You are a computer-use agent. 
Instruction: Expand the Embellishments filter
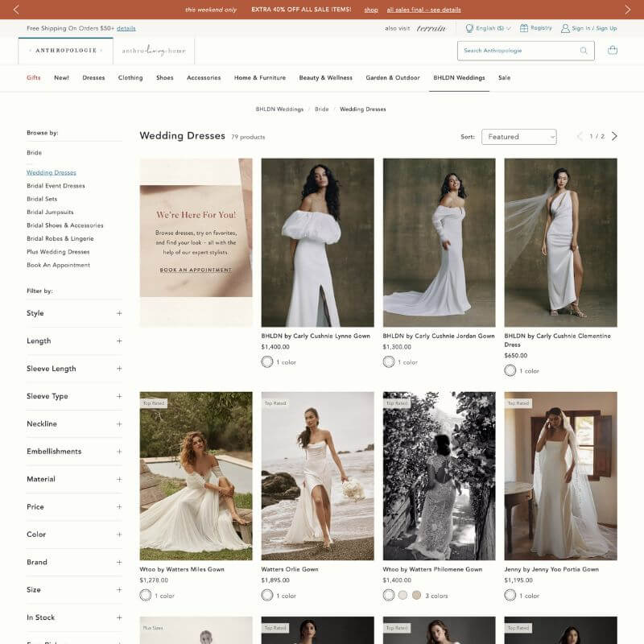point(74,452)
